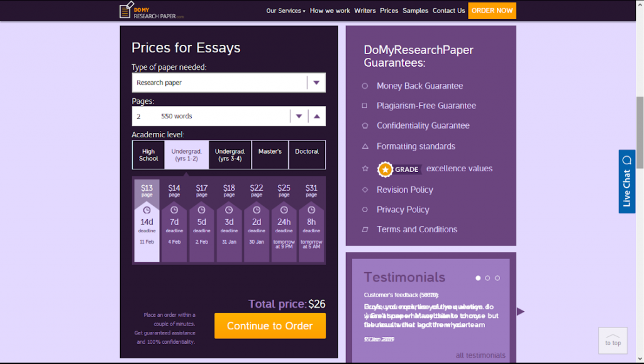Open the Research paper combo box
Image resolution: width=644 pixels, height=364 pixels.
click(229, 82)
